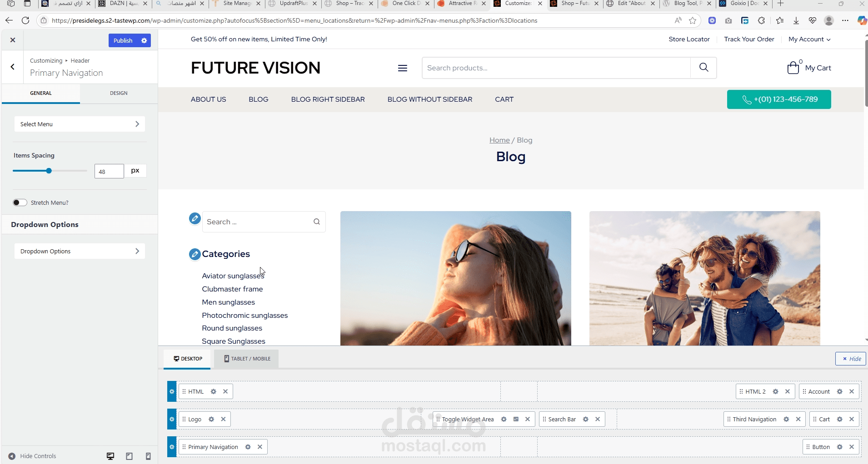
Task: Toggle the Stretch Menu switch
Action: [x=20, y=202]
